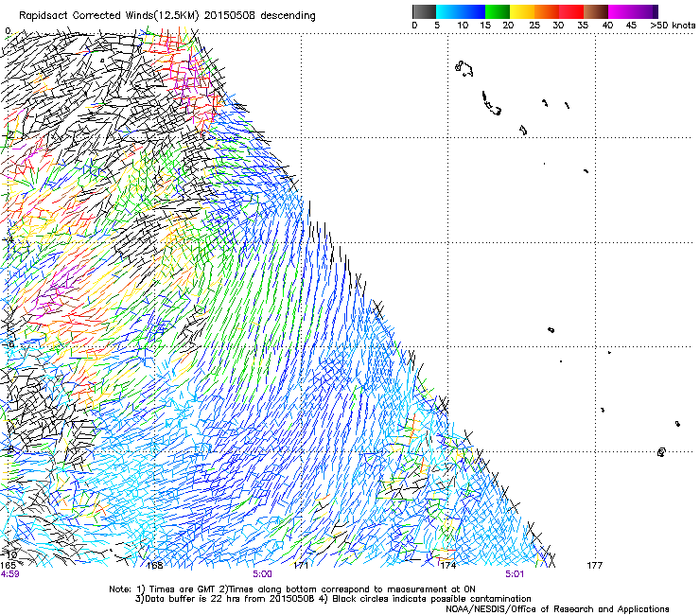
Task: Click the longitude label '171'
Action: pyautogui.click(x=301, y=566)
